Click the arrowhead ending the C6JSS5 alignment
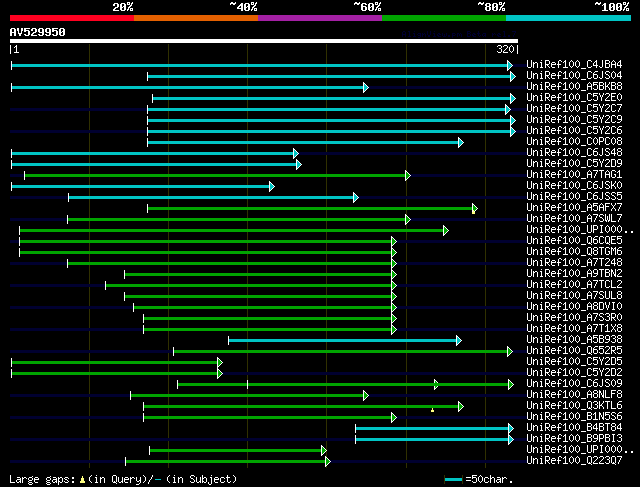The width and height of the screenshot is (640, 487). pos(356,198)
